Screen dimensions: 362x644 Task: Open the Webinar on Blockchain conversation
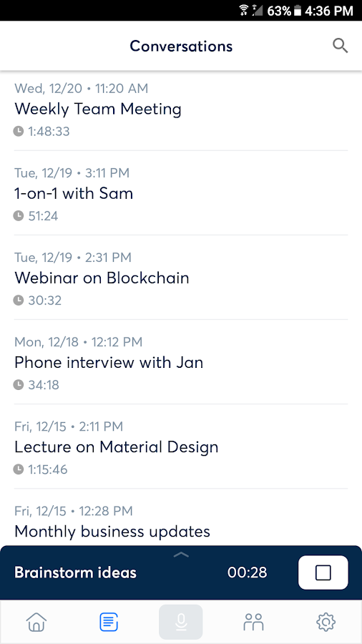tap(181, 278)
